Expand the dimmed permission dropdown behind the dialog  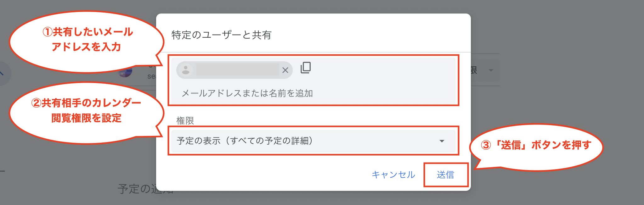(491, 70)
